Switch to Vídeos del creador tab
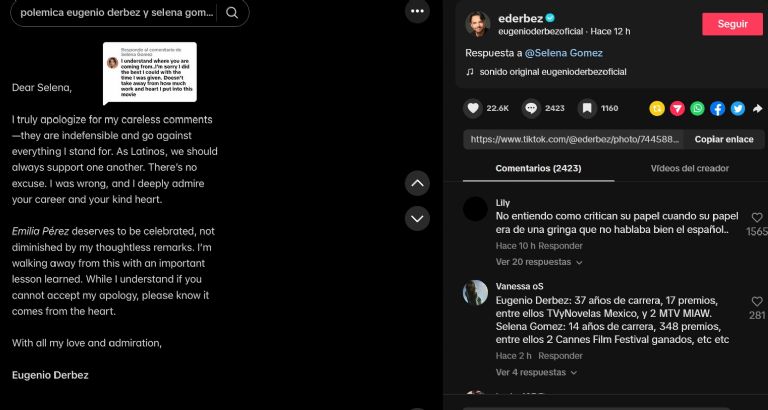This screenshot has height=410, width=768. pyautogui.click(x=690, y=169)
